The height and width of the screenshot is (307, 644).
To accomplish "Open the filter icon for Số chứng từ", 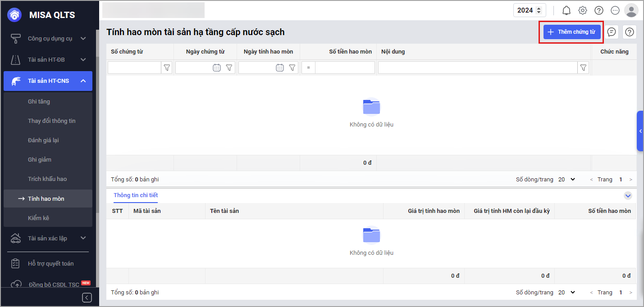I will (167, 68).
